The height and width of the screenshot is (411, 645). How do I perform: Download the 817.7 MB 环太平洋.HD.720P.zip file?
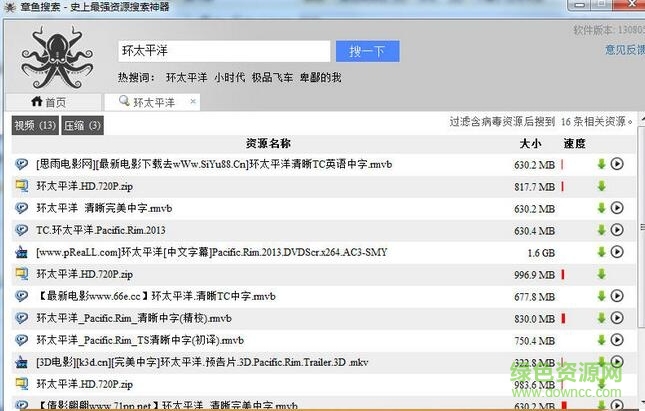point(602,186)
